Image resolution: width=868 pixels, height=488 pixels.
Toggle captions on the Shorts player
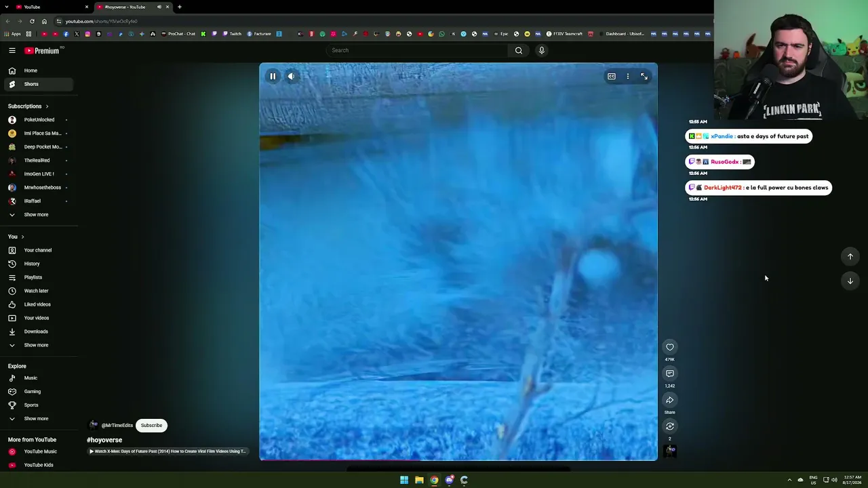[612, 77]
